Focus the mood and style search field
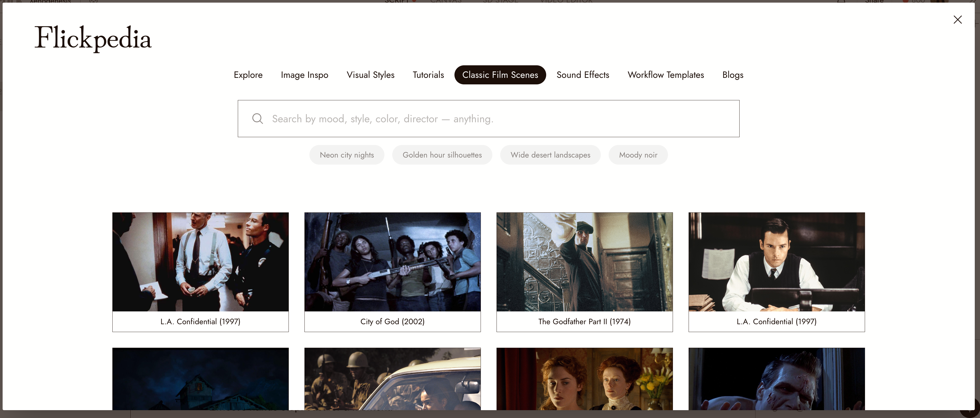Image resolution: width=980 pixels, height=418 pixels. tap(488, 119)
